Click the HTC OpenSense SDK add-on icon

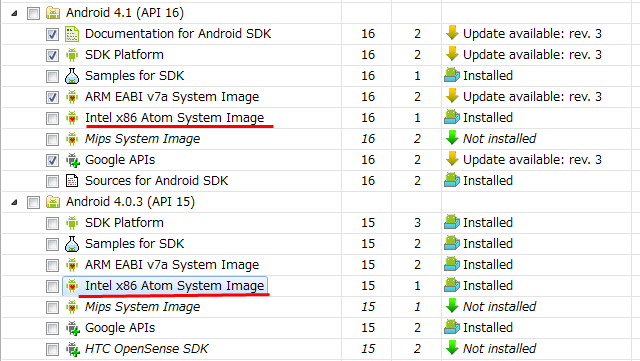[x=73, y=349]
